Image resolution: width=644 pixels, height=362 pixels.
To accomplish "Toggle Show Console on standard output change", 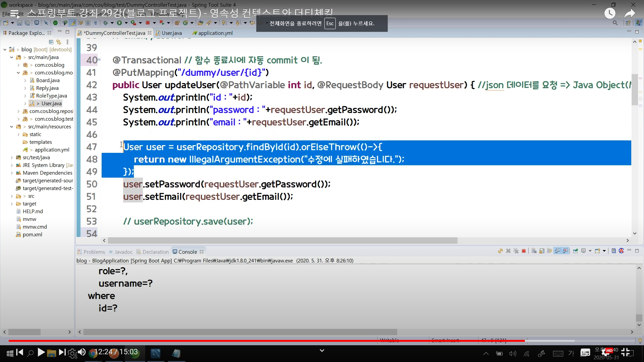I will (x=557, y=251).
